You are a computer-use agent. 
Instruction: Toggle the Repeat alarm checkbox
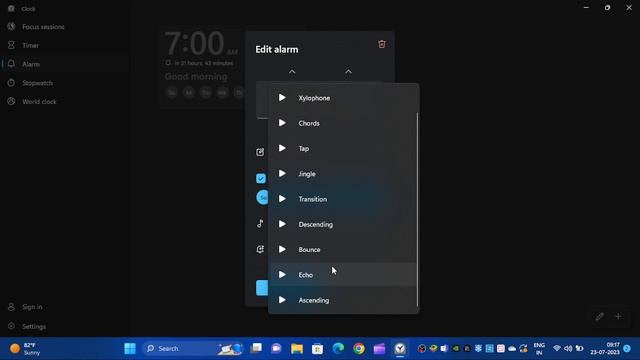click(x=261, y=178)
